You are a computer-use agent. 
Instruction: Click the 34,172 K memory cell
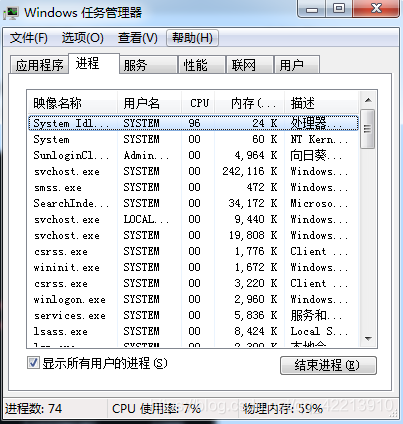coord(253,203)
